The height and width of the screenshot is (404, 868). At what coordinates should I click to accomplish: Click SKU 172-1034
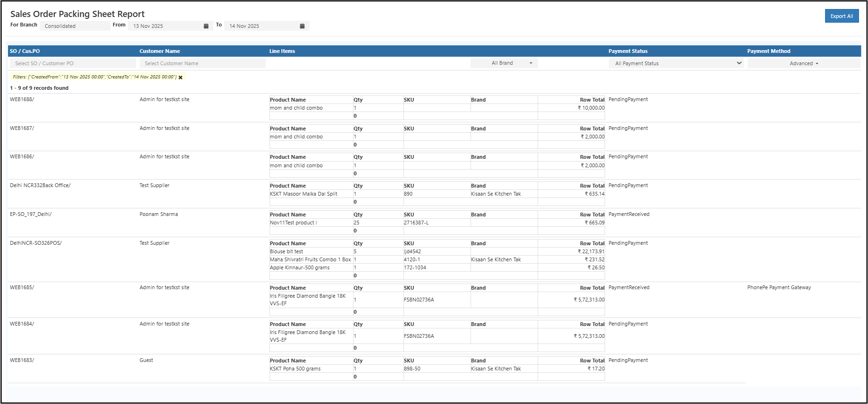pyautogui.click(x=415, y=267)
